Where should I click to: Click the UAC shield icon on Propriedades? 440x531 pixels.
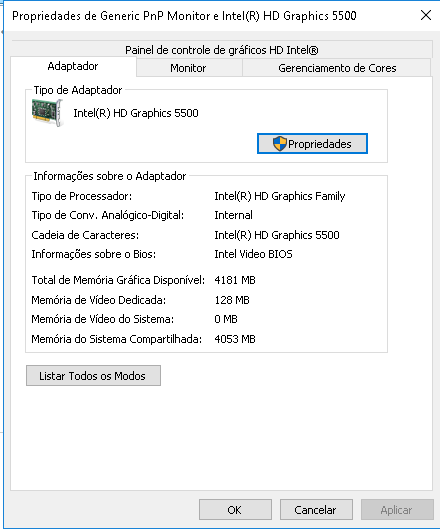(x=279, y=144)
